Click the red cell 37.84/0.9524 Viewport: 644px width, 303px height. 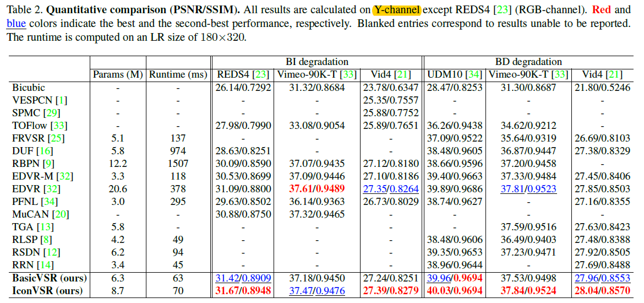tap(528, 291)
